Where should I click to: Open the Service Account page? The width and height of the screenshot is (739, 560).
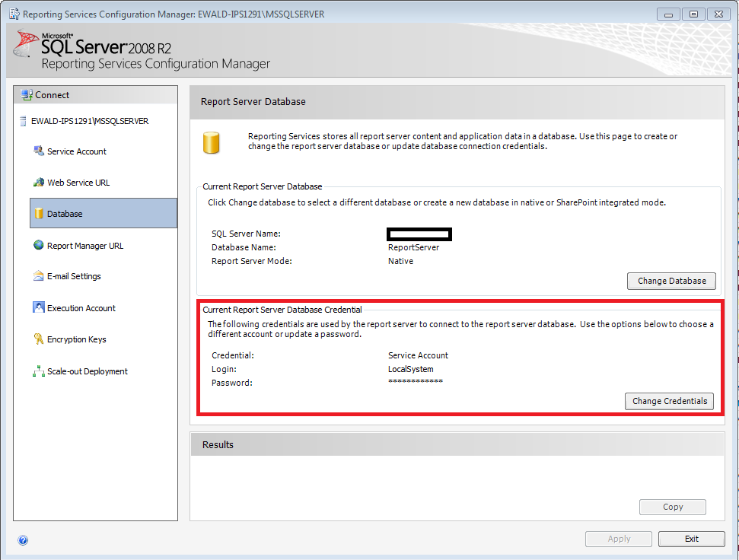point(77,151)
